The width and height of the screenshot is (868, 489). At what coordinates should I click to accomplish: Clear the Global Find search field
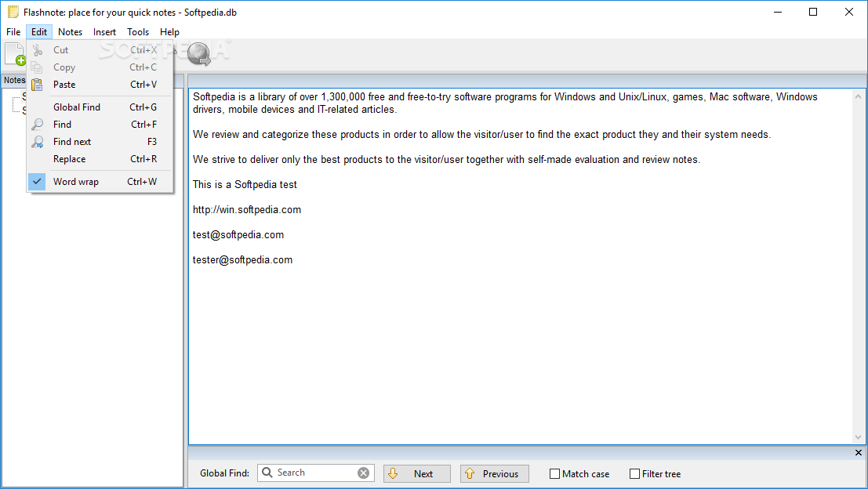pos(363,473)
